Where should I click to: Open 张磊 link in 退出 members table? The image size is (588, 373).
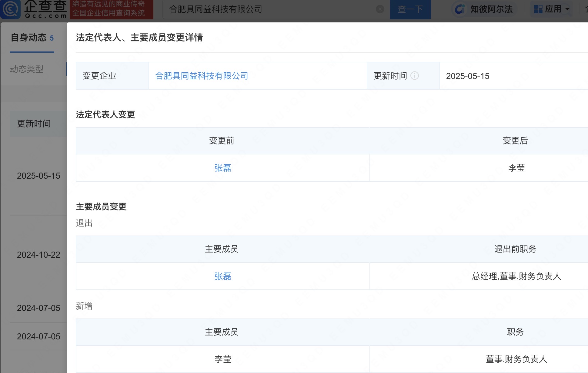[223, 276]
